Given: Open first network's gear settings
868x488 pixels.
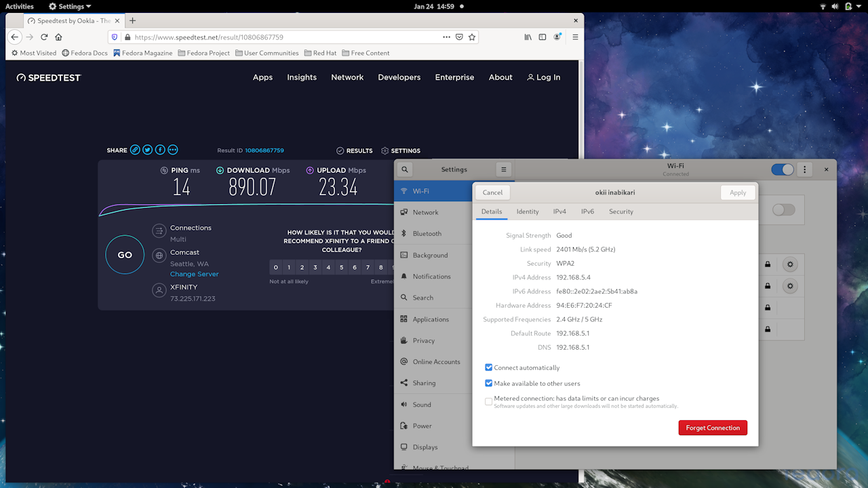Looking at the screenshot, I should [790, 264].
